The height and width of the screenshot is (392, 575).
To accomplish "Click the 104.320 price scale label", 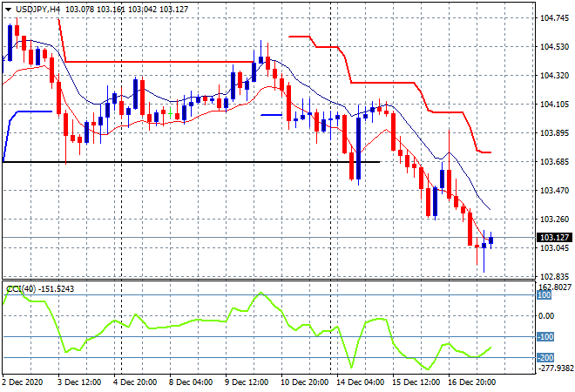I will point(554,76).
